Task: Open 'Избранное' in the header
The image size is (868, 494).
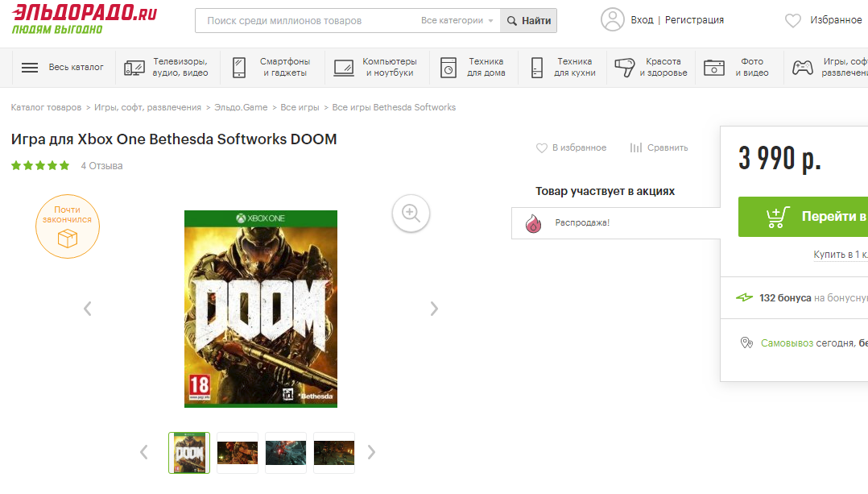Action: (836, 20)
